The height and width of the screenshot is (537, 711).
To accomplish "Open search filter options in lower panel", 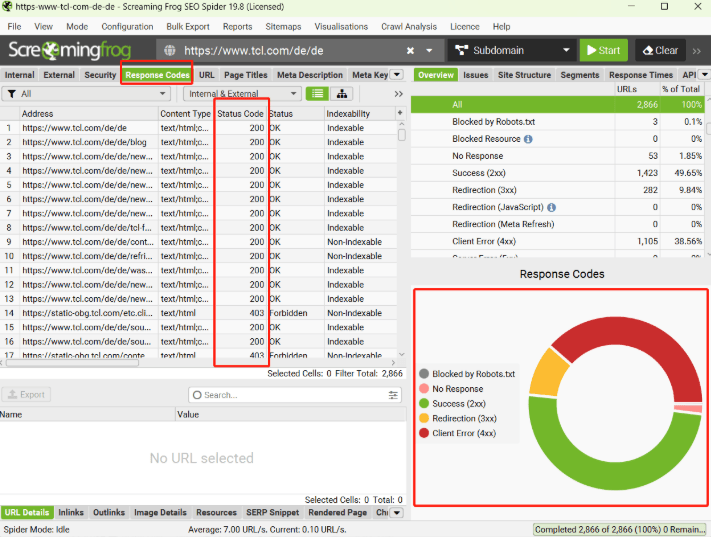I will 393,395.
